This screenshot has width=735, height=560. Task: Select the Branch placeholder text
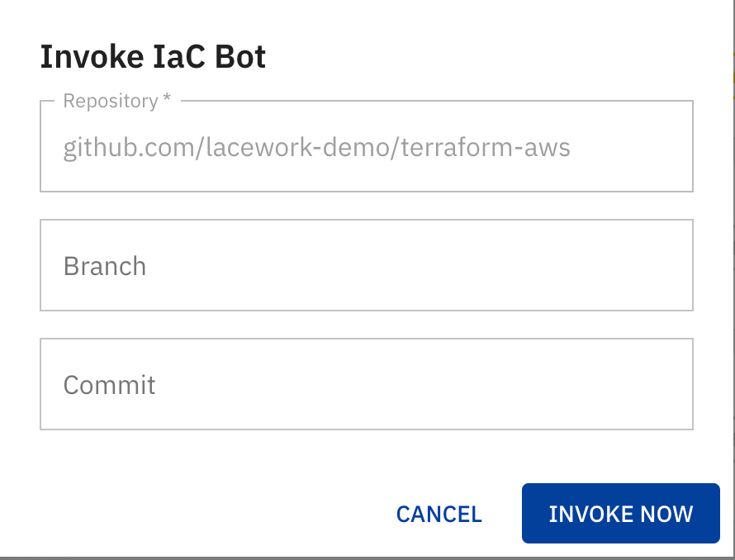(x=105, y=266)
